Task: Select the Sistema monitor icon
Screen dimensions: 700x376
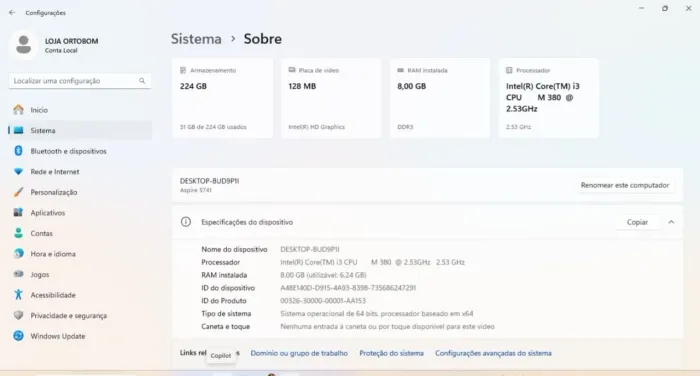Action: [x=18, y=130]
